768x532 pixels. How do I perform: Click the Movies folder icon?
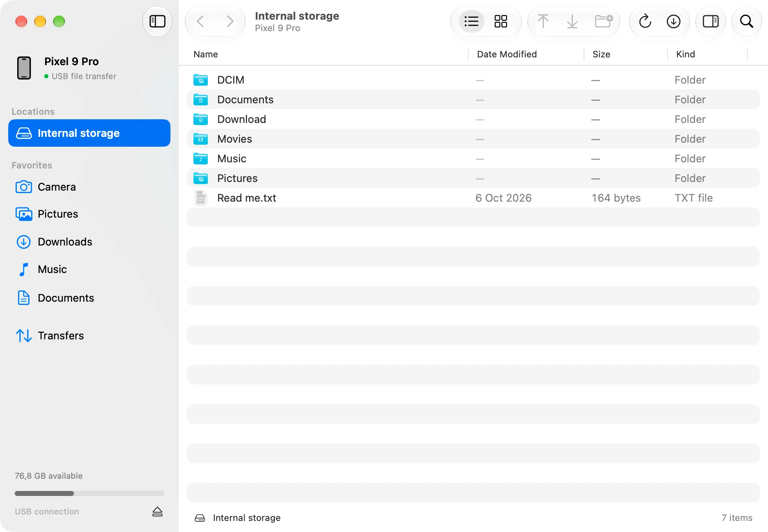[x=200, y=139]
